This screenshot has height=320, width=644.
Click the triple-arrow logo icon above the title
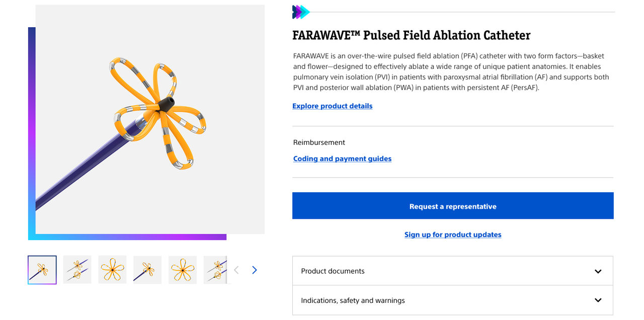tap(301, 12)
